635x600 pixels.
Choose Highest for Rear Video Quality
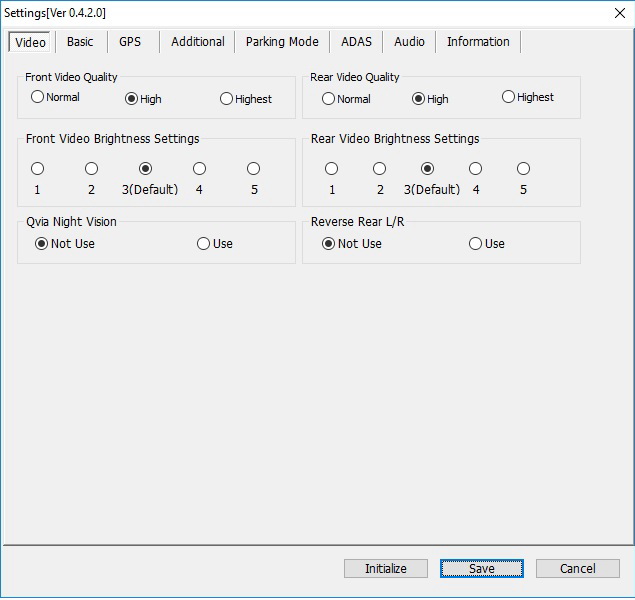point(509,98)
